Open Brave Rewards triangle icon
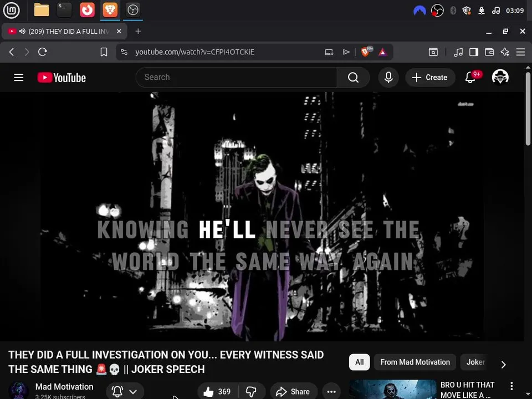Image resolution: width=532 pixels, height=399 pixels. pyautogui.click(x=383, y=52)
